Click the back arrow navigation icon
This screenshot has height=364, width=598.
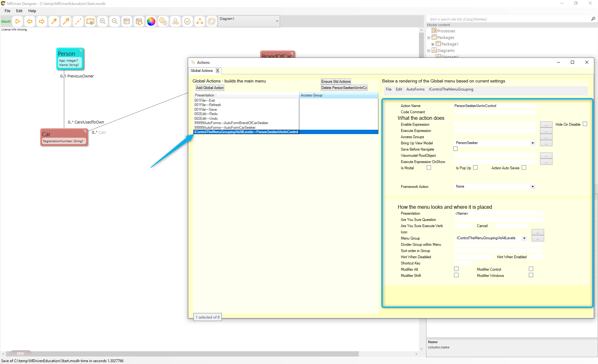[x=30, y=21]
